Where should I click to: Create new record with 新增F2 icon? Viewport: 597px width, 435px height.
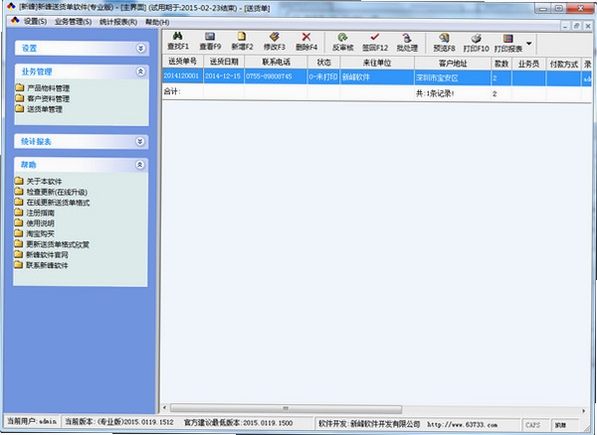pyautogui.click(x=242, y=36)
